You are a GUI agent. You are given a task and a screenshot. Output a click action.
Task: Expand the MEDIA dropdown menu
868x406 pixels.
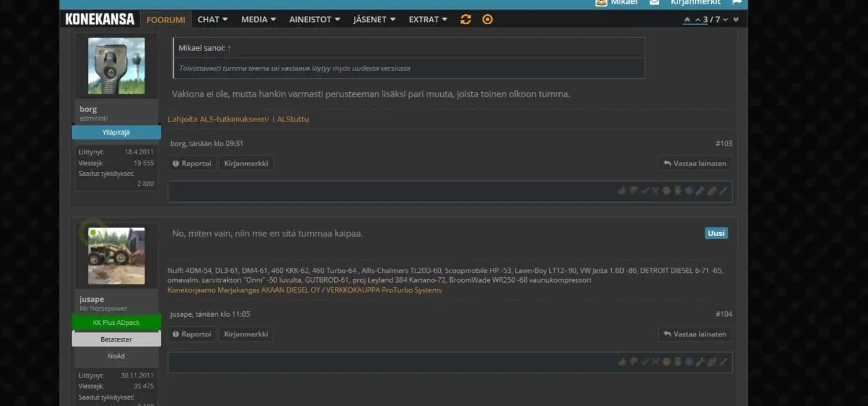point(258,19)
